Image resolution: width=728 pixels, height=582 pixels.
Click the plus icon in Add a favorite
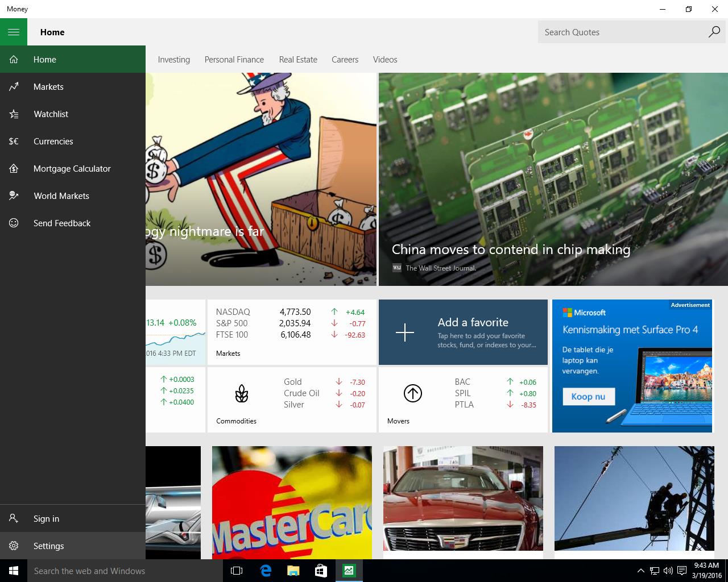click(405, 332)
